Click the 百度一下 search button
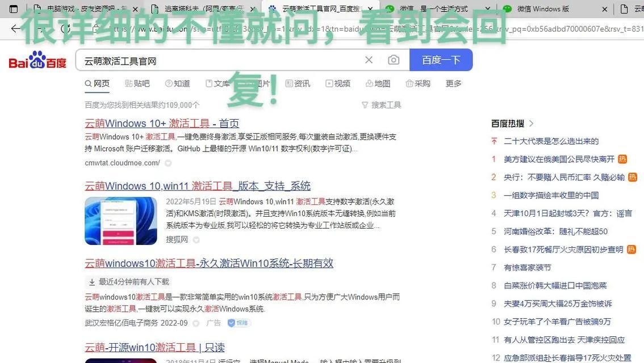This screenshot has height=363, width=644. pyautogui.click(x=441, y=60)
